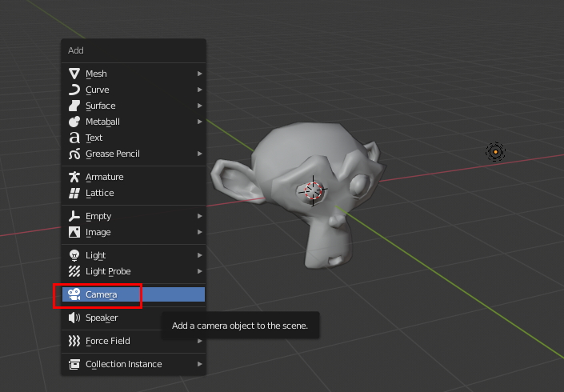Open the Metaball menu entry
This screenshot has height=392, width=564.
tap(134, 122)
